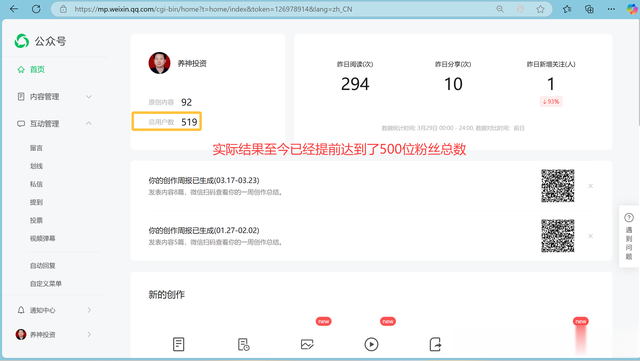Click small avatar next to 养神投资 in sidebar
Image resolution: width=640 pixels, height=361 pixels.
[x=21, y=334]
